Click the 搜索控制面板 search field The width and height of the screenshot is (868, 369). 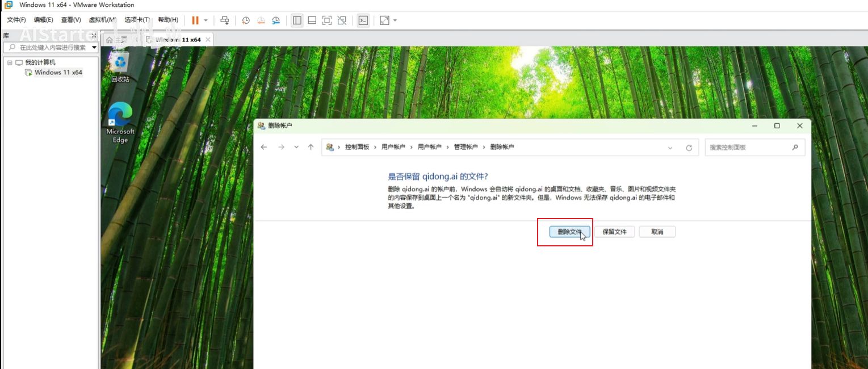tap(748, 147)
